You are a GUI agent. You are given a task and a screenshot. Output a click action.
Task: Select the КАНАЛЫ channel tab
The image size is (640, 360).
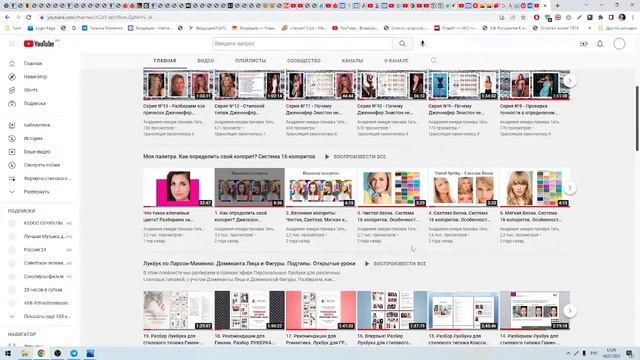(353, 60)
